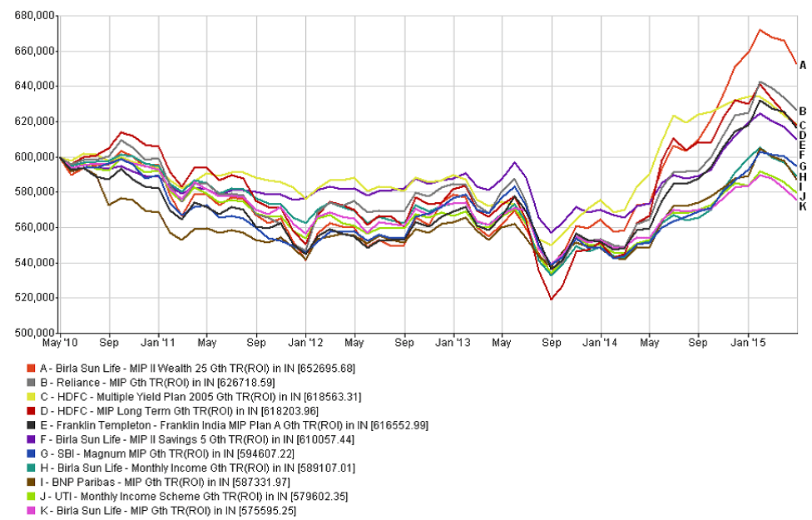Image resolution: width=812 pixels, height=520 pixels.
Task: Click the J line-end label on chart
Action: coord(803,196)
